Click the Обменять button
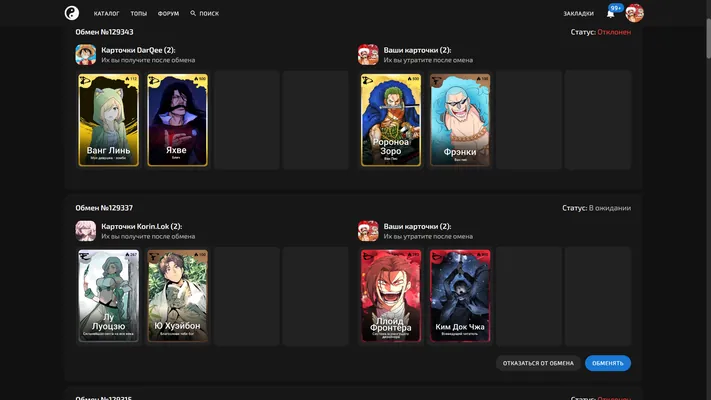This screenshot has height=400, width=711. point(608,363)
